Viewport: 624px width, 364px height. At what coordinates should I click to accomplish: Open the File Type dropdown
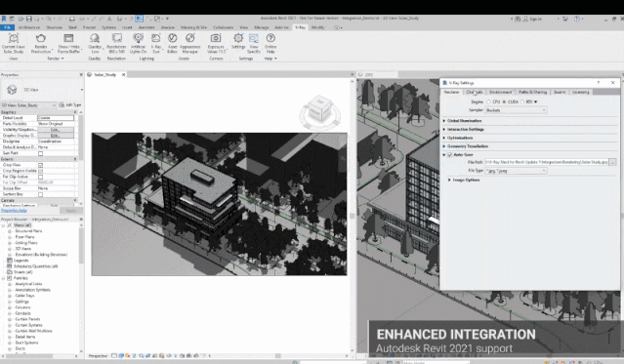tap(516, 171)
